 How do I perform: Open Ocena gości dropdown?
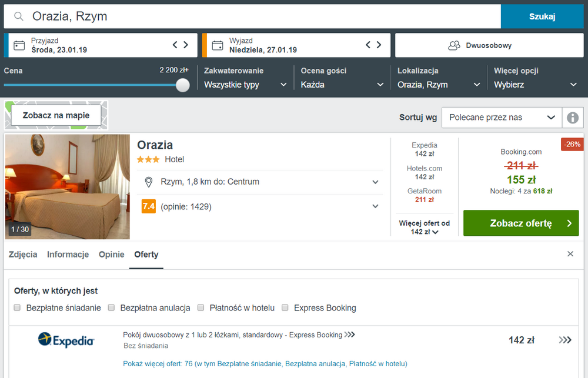click(x=342, y=85)
